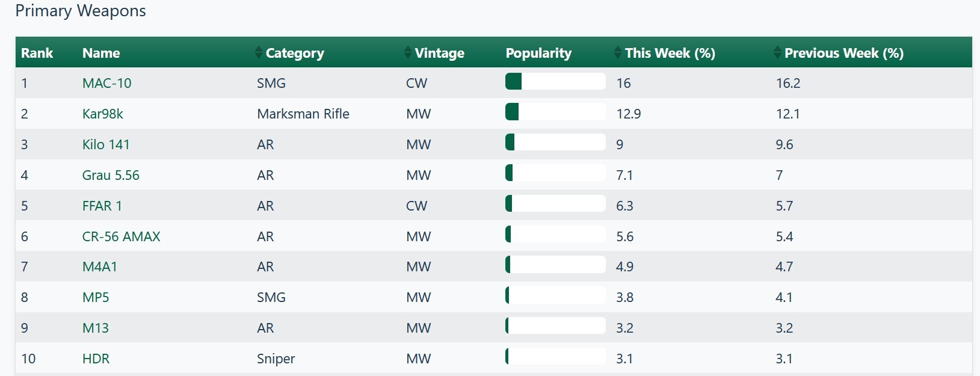The image size is (980, 376).
Task: Select the 12.9 this week value
Action: pos(628,114)
